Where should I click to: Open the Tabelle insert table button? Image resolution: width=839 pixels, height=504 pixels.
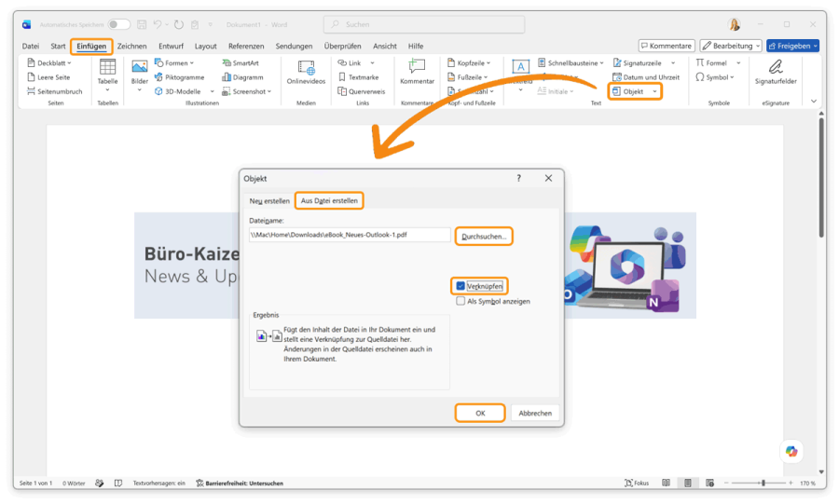click(x=107, y=75)
